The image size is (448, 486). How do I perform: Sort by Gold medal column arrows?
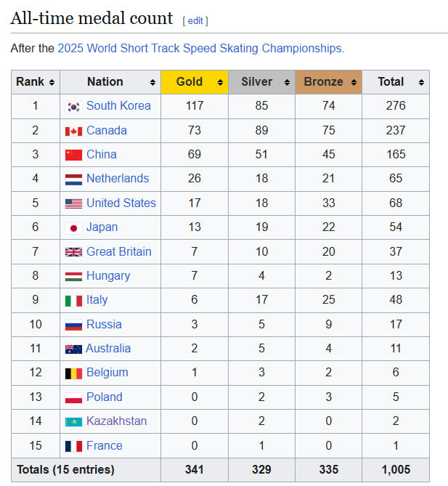[x=220, y=83]
